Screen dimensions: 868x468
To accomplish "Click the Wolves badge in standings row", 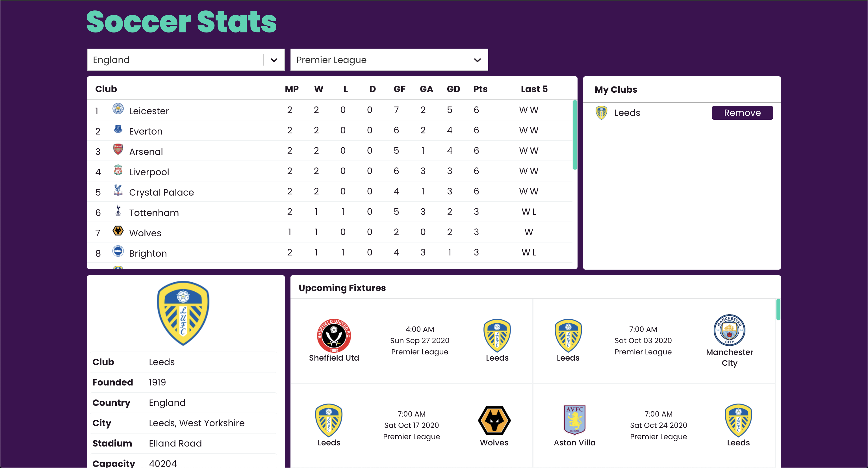I will tap(118, 231).
